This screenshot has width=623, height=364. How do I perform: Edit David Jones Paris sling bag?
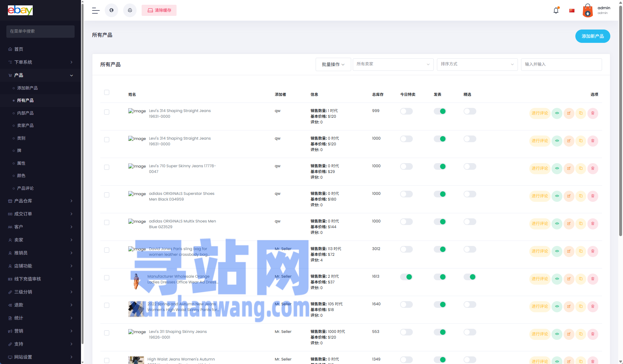coord(569,251)
